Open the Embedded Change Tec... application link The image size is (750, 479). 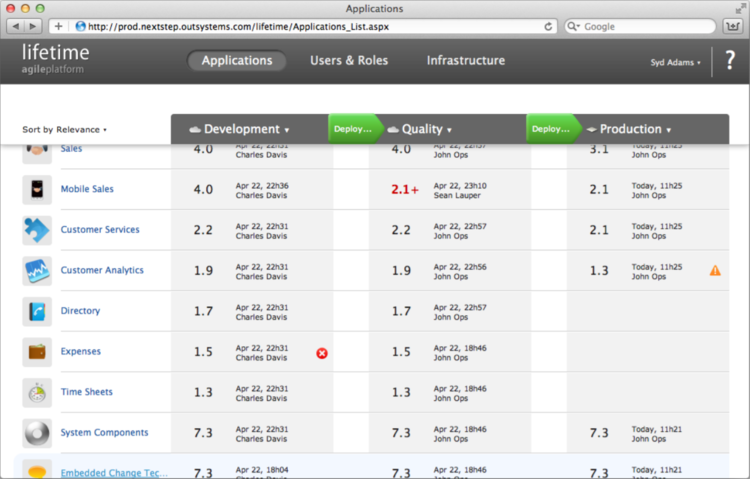(114, 473)
